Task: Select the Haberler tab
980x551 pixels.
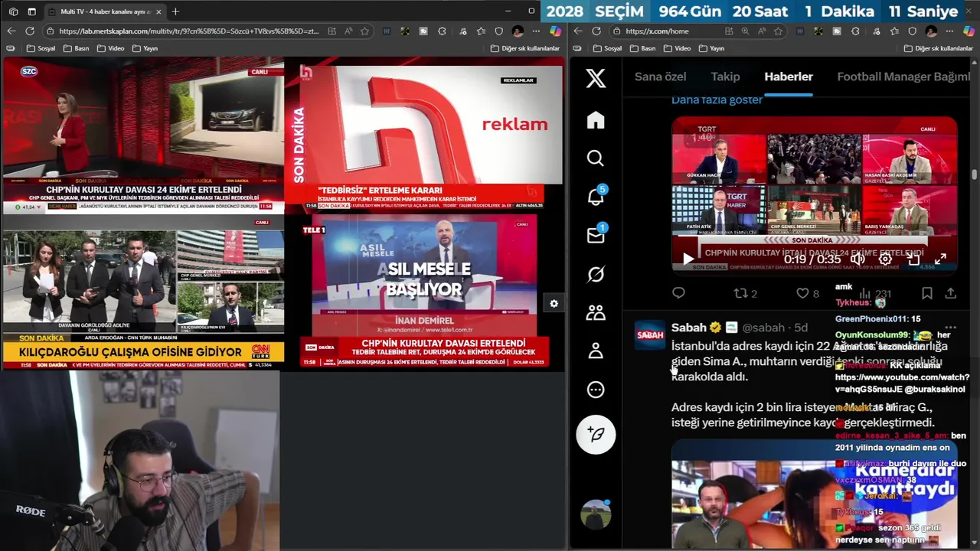Action: (x=789, y=77)
